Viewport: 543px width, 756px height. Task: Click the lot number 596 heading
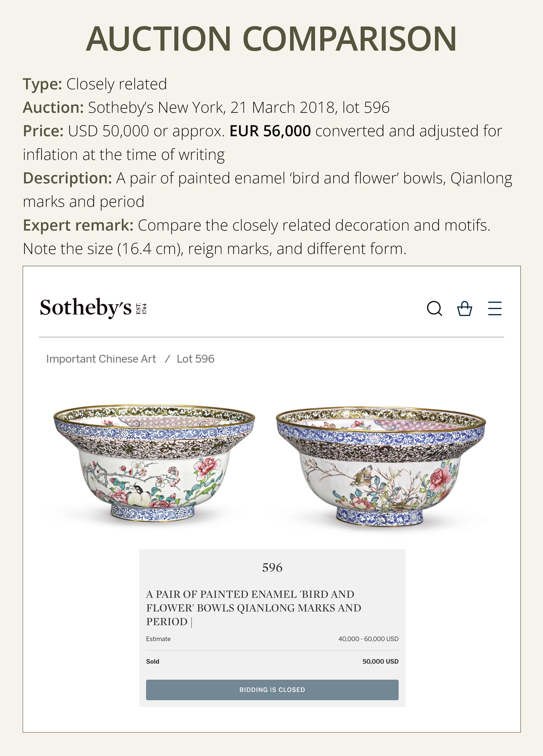(272, 568)
